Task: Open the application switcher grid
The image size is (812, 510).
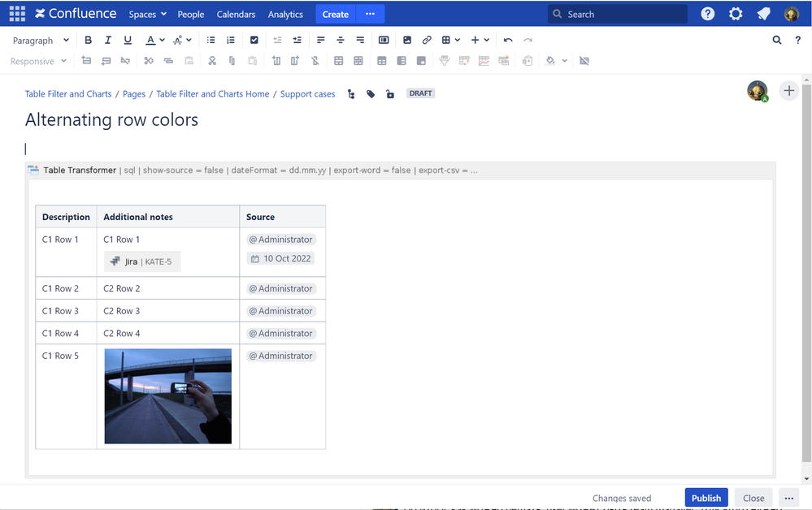Action: [17, 14]
